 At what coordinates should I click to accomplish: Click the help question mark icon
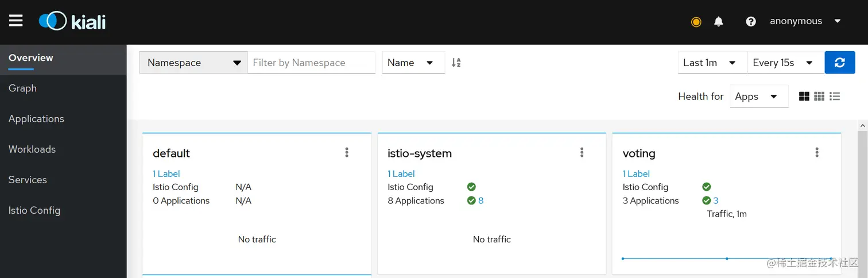pos(750,22)
